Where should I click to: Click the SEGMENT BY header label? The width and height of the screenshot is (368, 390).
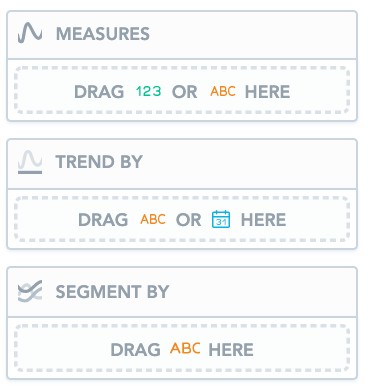click(x=112, y=292)
